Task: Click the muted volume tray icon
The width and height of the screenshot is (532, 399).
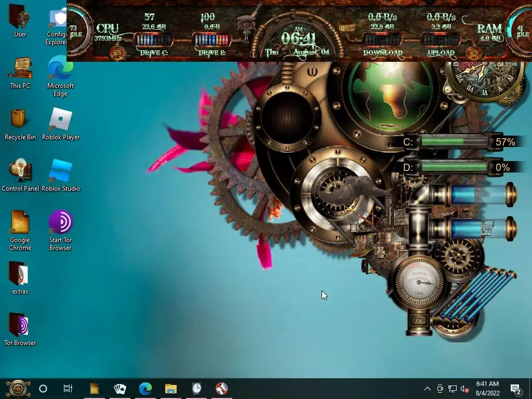Action: click(x=465, y=389)
